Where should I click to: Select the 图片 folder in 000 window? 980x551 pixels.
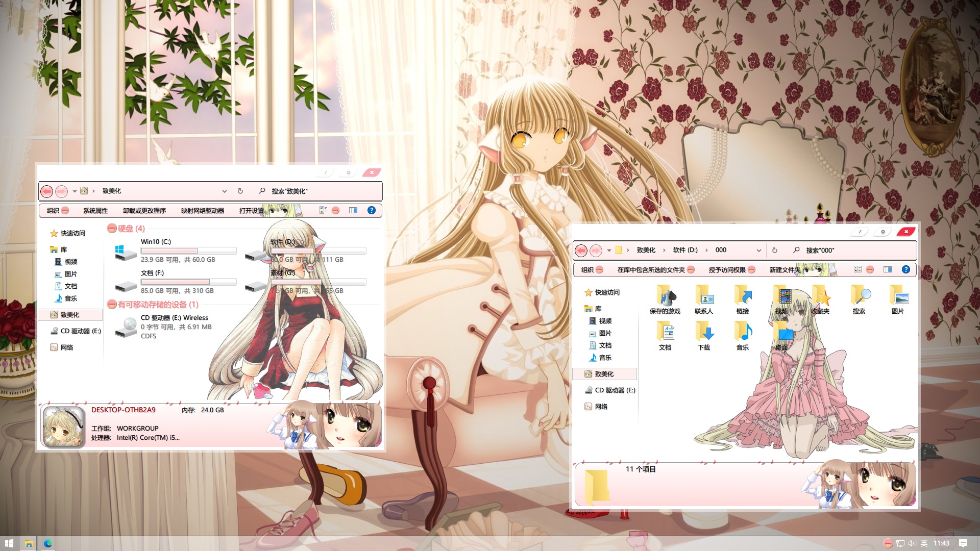click(898, 299)
